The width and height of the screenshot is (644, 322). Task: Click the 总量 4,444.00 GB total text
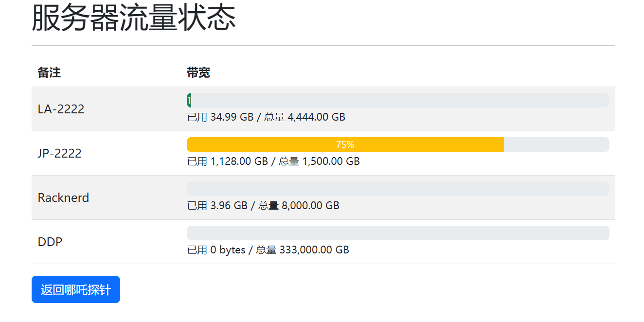(304, 117)
